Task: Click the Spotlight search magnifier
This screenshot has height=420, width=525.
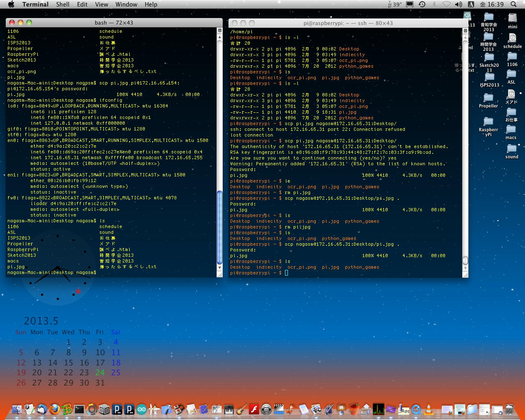Action: 514,5
